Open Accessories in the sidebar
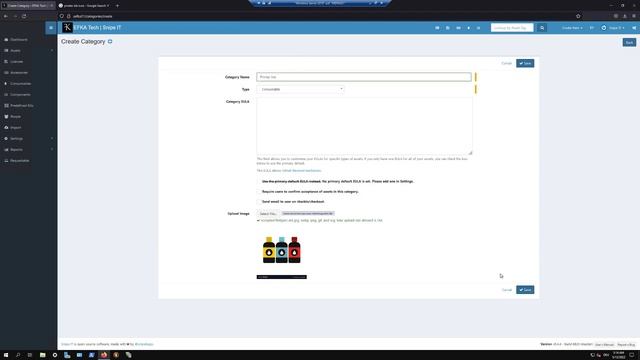Image resolution: width=640 pixels, height=360 pixels. pos(19,73)
